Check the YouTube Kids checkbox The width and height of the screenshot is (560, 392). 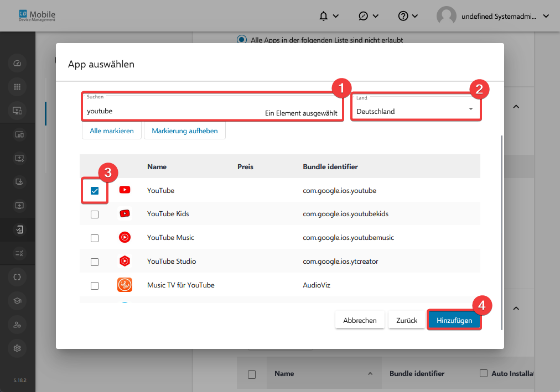(x=95, y=215)
